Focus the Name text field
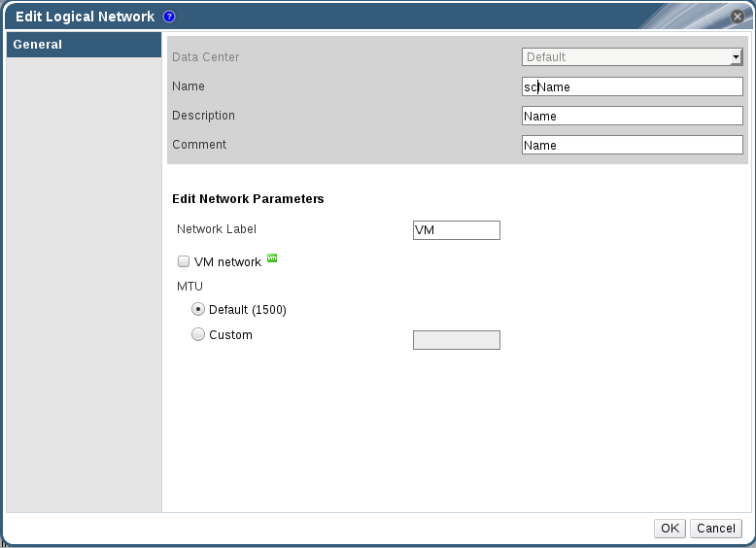This screenshot has height=548, width=756. click(632, 86)
